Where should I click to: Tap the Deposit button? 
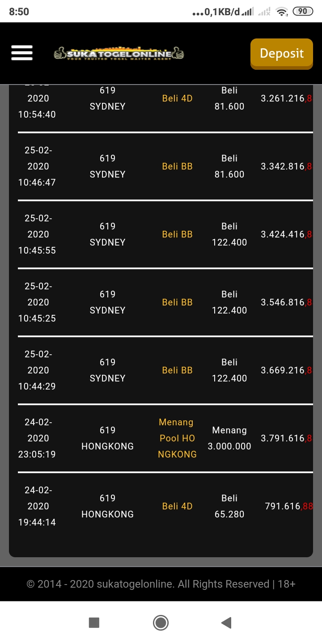281,54
